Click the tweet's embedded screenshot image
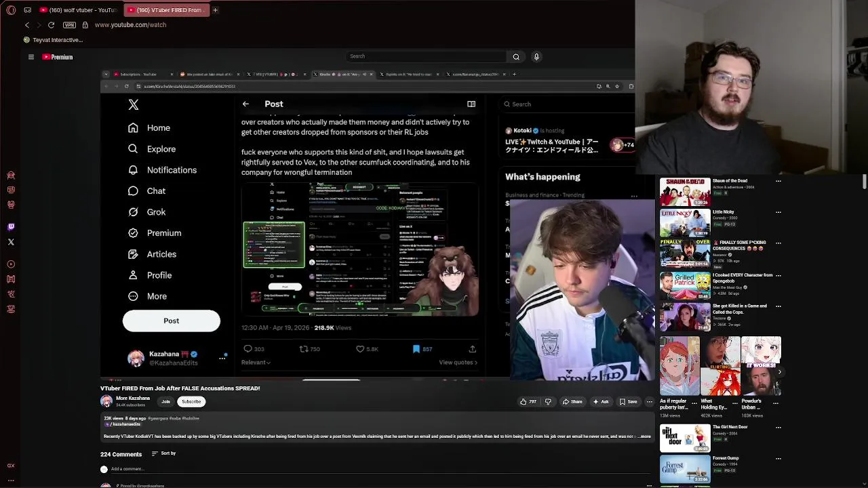 [x=360, y=249]
